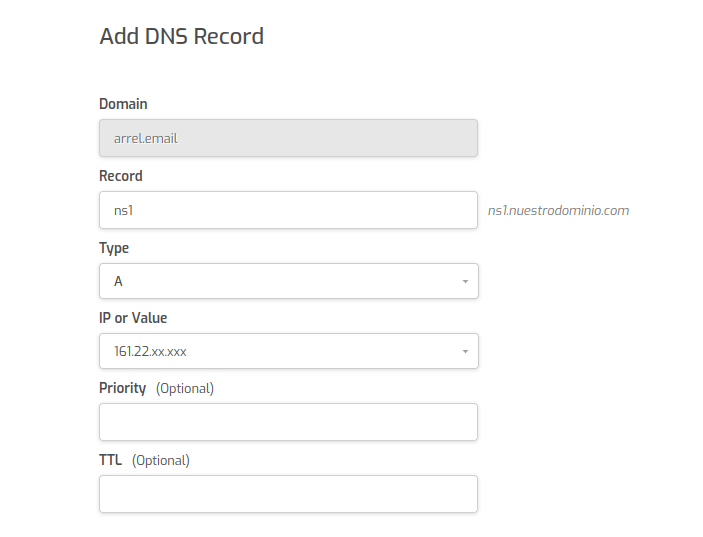Click the 'Priority' field label
Viewport: 703px width, 537px height.
pyautogui.click(x=123, y=388)
